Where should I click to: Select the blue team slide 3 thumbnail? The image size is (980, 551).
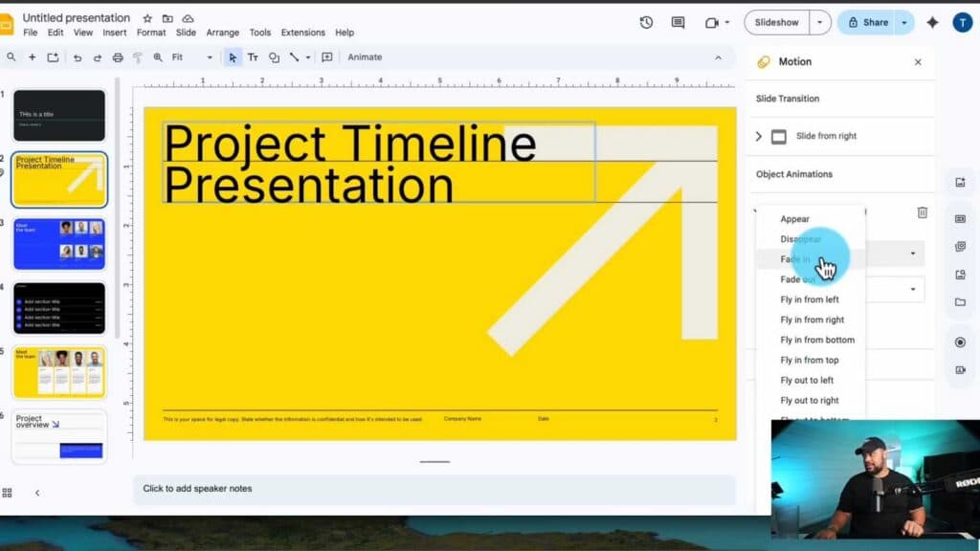pyautogui.click(x=59, y=244)
